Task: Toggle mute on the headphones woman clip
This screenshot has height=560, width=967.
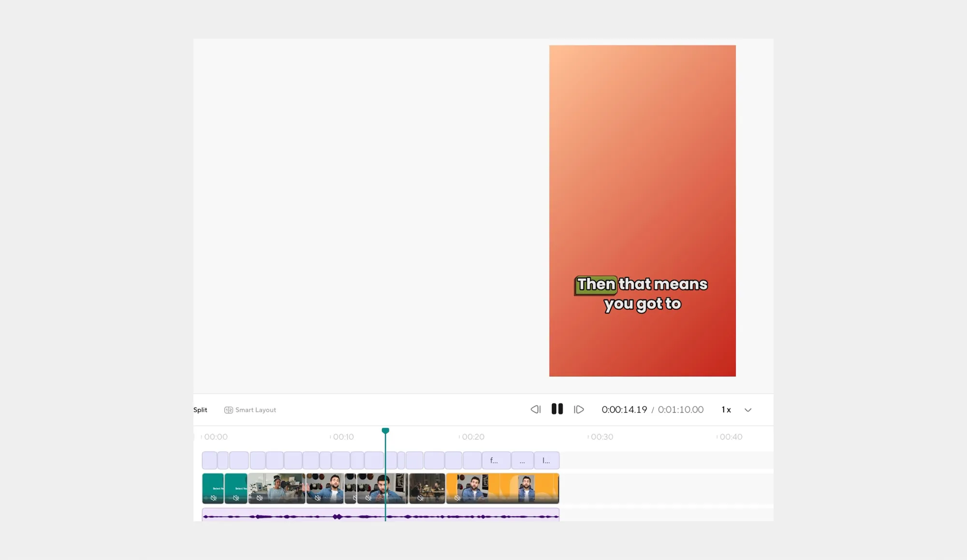Action: [260, 498]
